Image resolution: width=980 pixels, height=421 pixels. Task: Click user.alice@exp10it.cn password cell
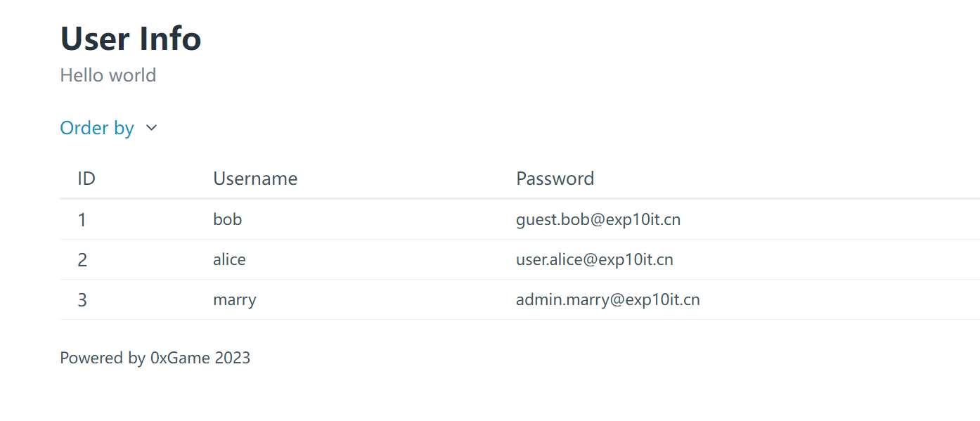(595, 259)
